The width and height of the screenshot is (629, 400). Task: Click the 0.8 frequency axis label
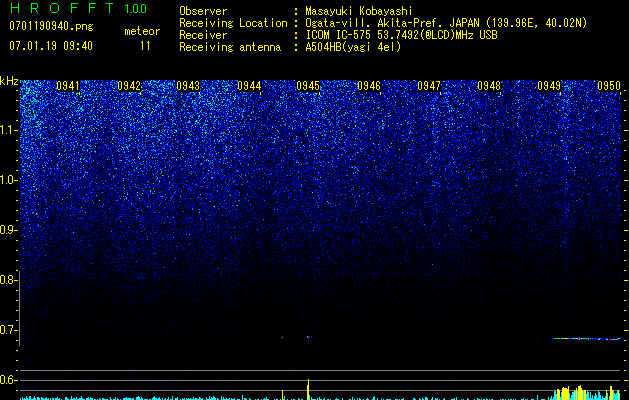[x=8, y=280]
